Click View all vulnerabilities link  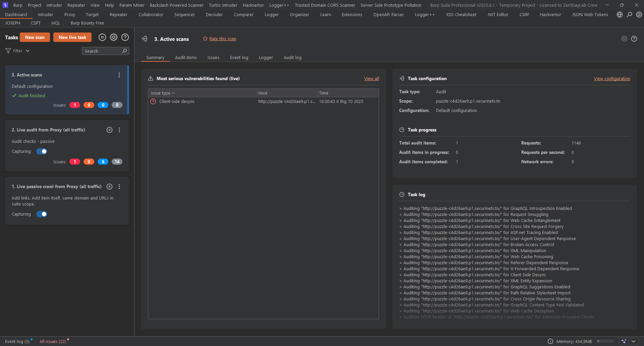(x=372, y=79)
